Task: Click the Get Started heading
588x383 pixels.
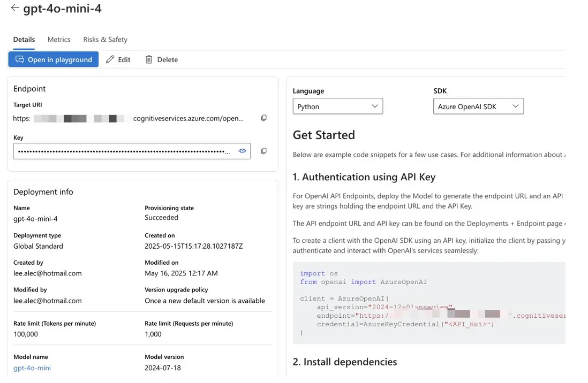Action: coord(323,135)
